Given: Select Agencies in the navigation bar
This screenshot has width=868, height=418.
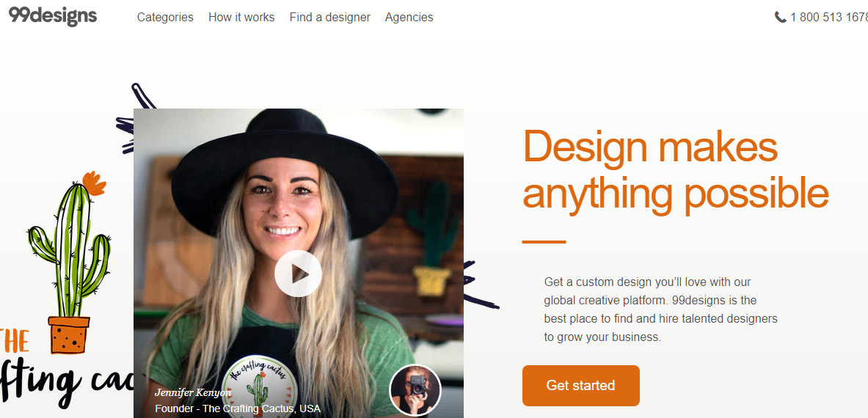Looking at the screenshot, I should click(409, 17).
